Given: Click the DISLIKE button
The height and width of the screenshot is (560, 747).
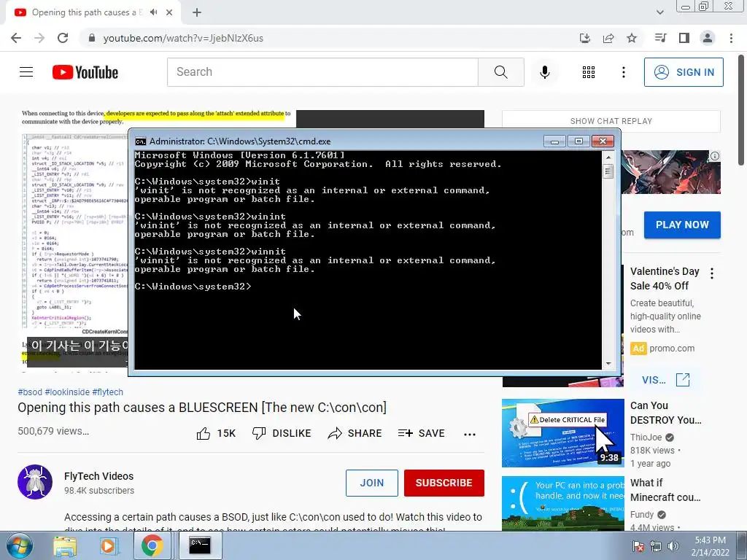Looking at the screenshot, I should [282, 433].
